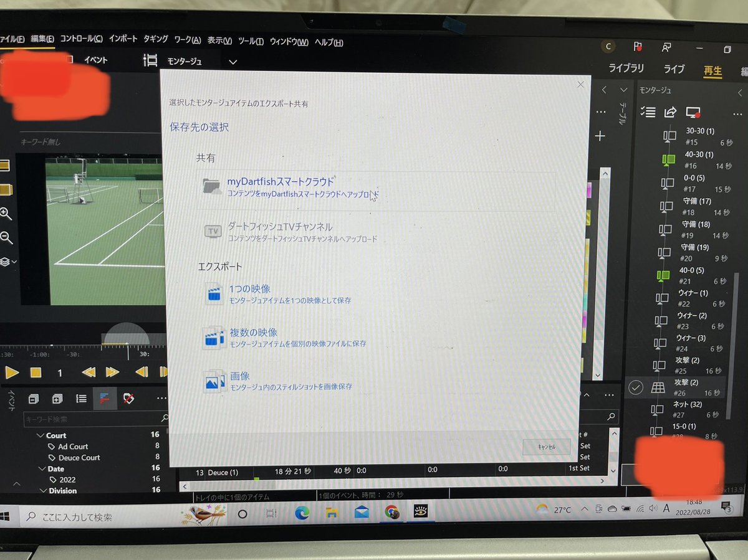Open the flag record icon in title bar
The width and height of the screenshot is (748, 560).
[638, 47]
